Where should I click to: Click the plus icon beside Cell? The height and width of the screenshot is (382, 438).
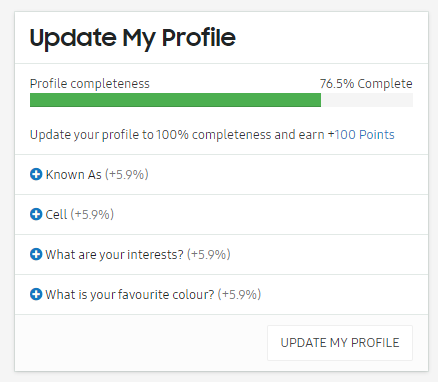click(36, 214)
